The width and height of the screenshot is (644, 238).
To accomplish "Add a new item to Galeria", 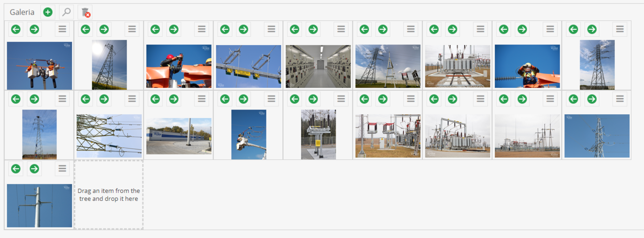I will point(48,12).
